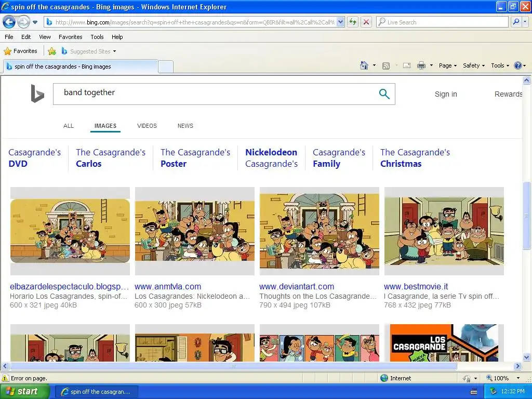The width and height of the screenshot is (532, 399).
Task: Click the Rewards link
Action: tap(508, 94)
